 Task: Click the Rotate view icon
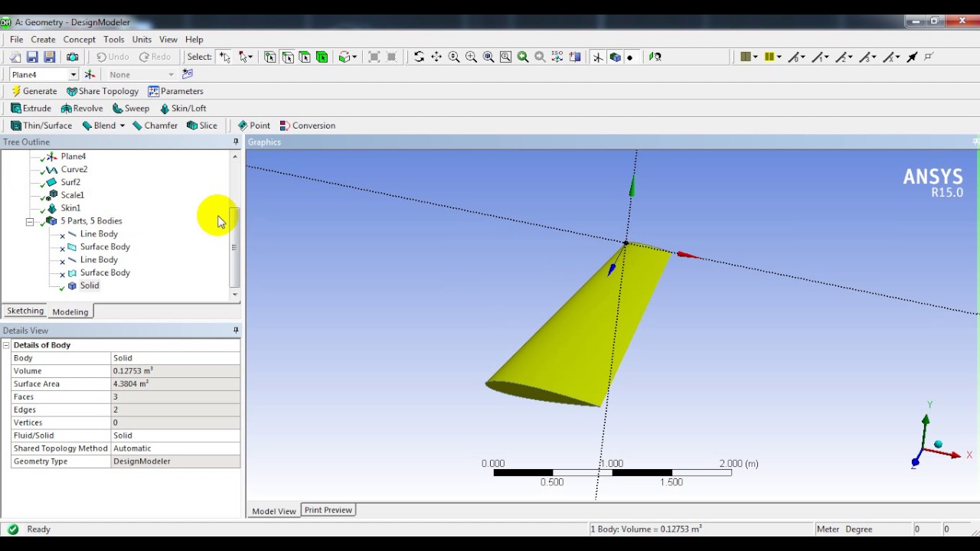(x=419, y=57)
